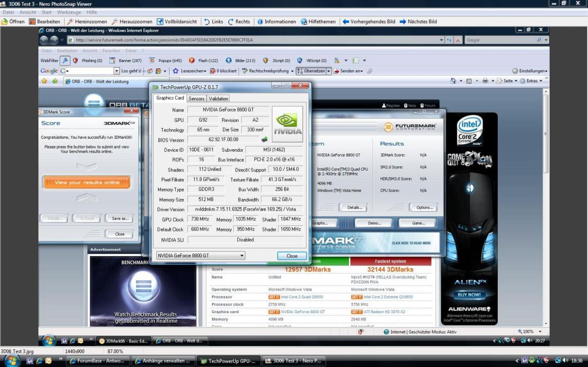This screenshot has height=367, width=588.
Task: Click the NVIDIA logo in GPU-Z
Action: click(x=287, y=125)
